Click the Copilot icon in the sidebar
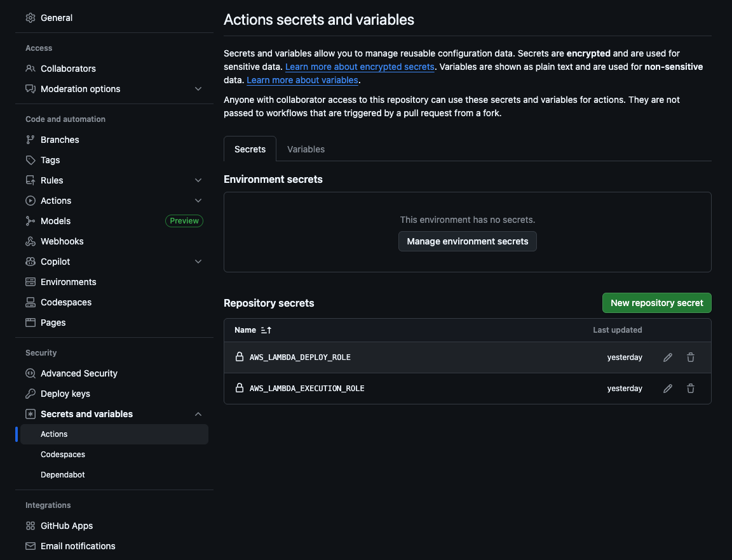 (x=30, y=262)
